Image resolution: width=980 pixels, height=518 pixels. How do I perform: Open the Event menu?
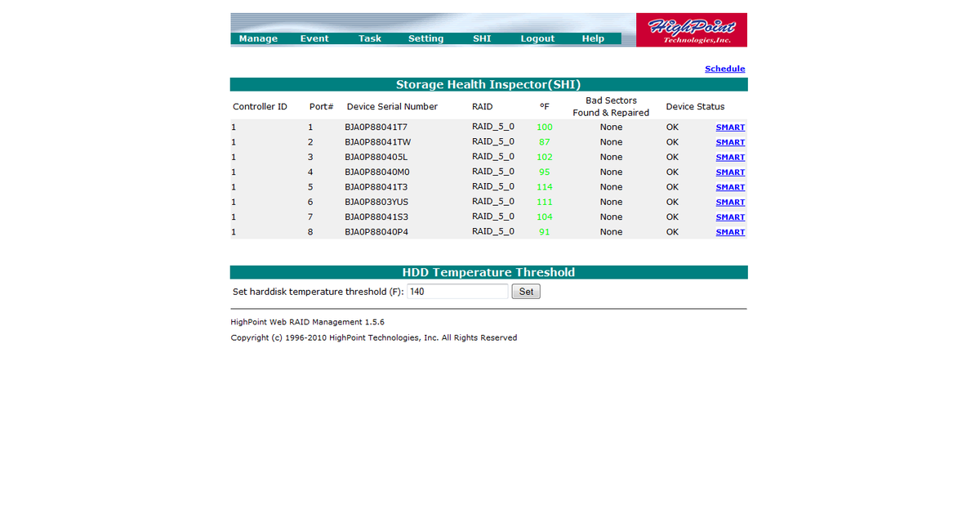[314, 38]
